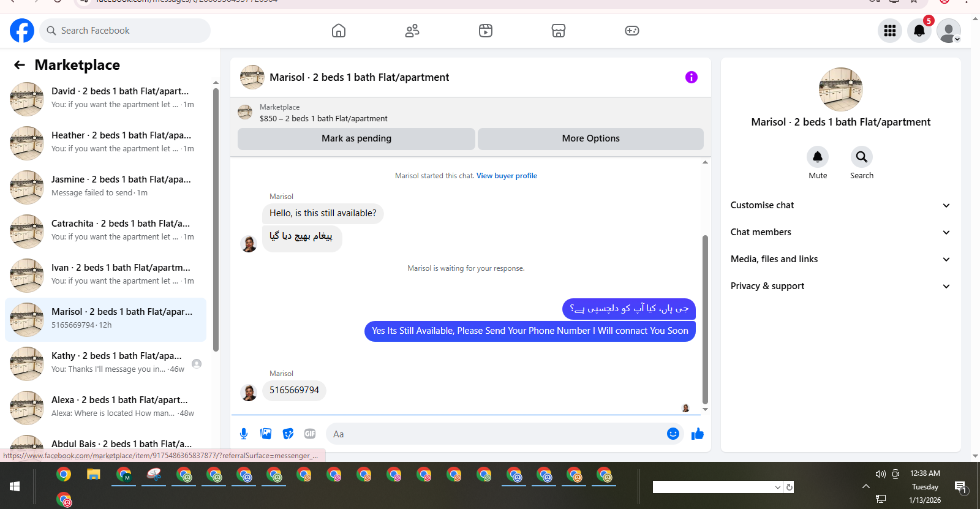Select the Marisol conversation in list

[105, 319]
